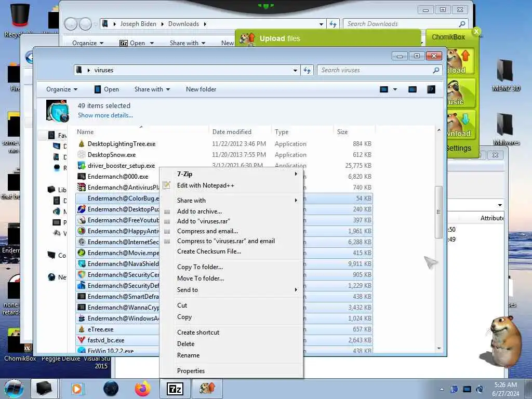
Task: Click the help icon in viruses toolbar
Action: pos(431,89)
